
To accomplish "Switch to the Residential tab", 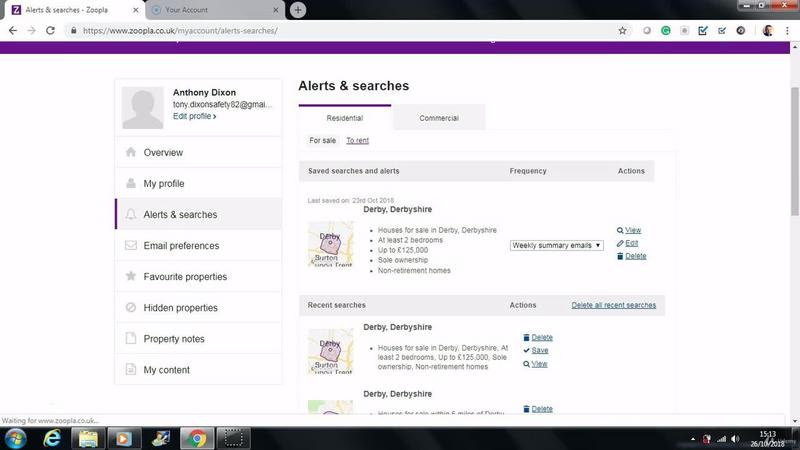I will 345,118.
